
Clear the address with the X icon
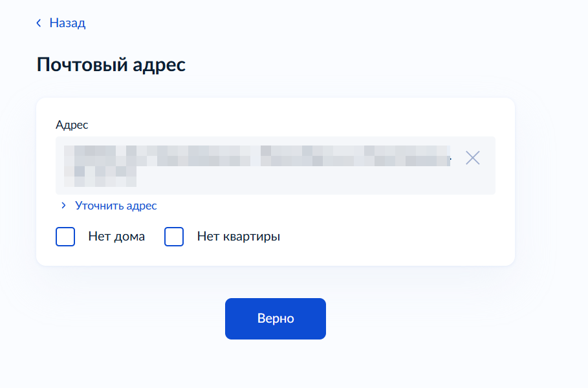pyautogui.click(x=473, y=158)
